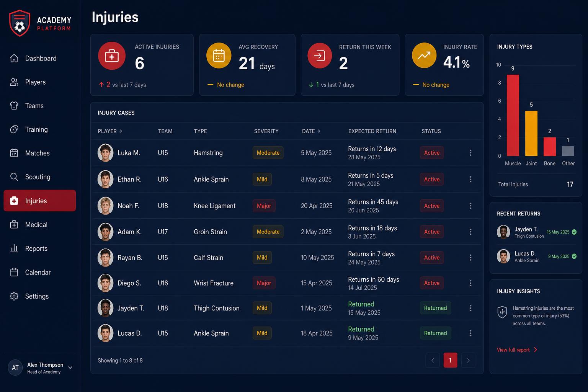This screenshot has height=392, width=588.
Task: Open the View full report link
Action: (x=517, y=350)
